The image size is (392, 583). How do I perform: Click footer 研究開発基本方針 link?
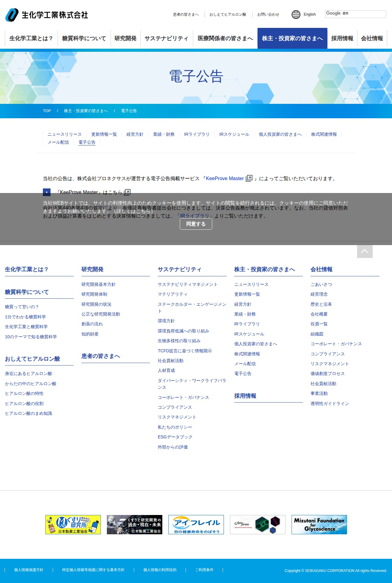pyautogui.click(x=99, y=284)
